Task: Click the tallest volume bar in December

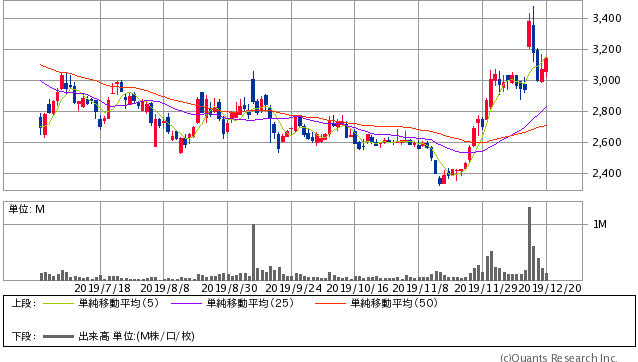Action: tap(529, 244)
